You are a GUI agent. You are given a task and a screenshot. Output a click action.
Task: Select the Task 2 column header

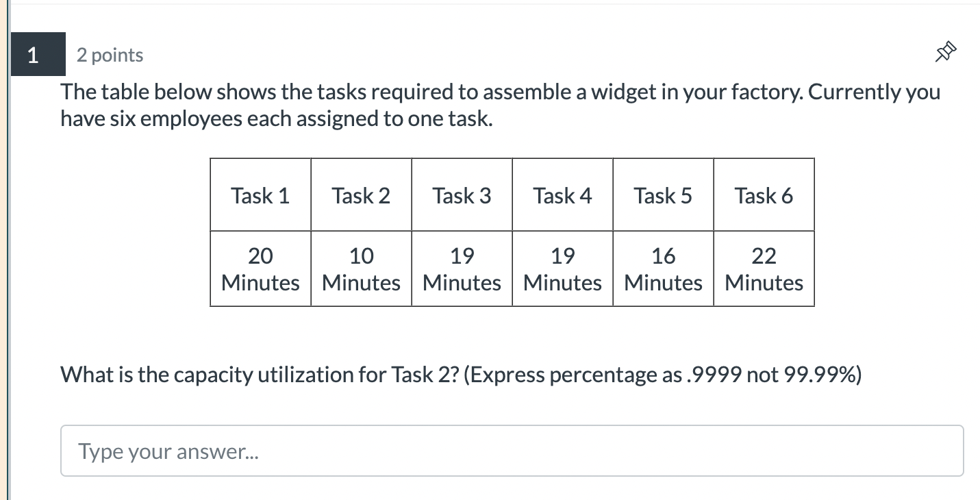tap(361, 195)
